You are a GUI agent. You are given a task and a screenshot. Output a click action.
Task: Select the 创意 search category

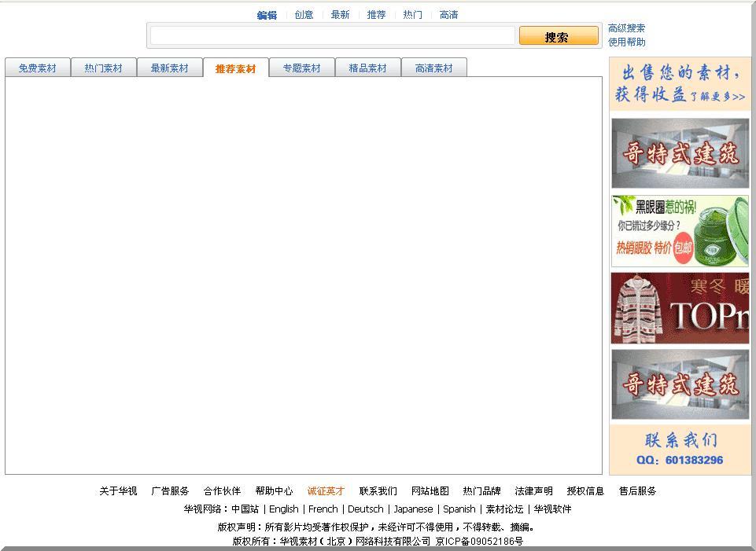point(304,15)
